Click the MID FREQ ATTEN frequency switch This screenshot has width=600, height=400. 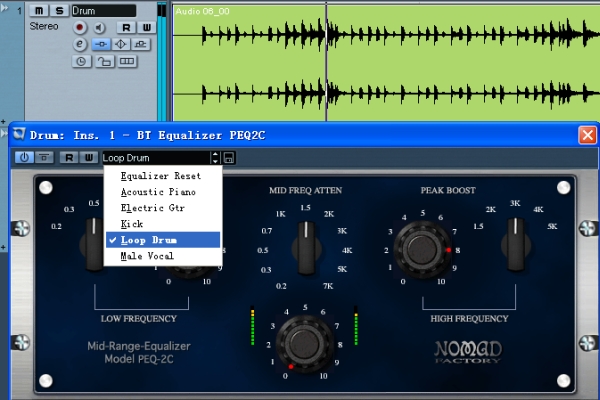(306, 248)
